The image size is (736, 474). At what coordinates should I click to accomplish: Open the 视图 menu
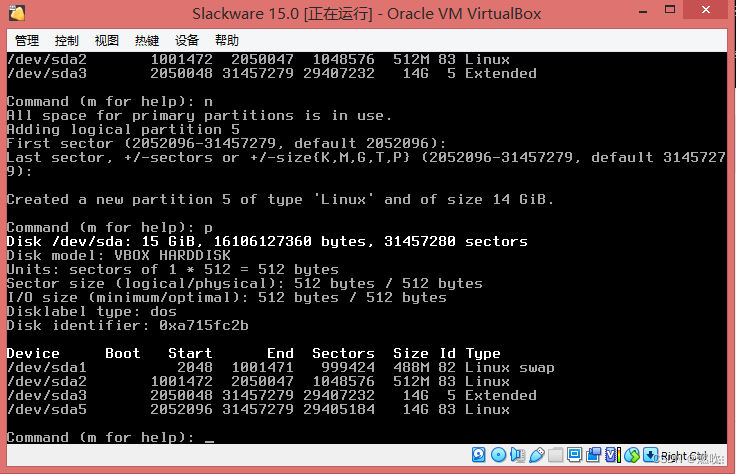107,41
